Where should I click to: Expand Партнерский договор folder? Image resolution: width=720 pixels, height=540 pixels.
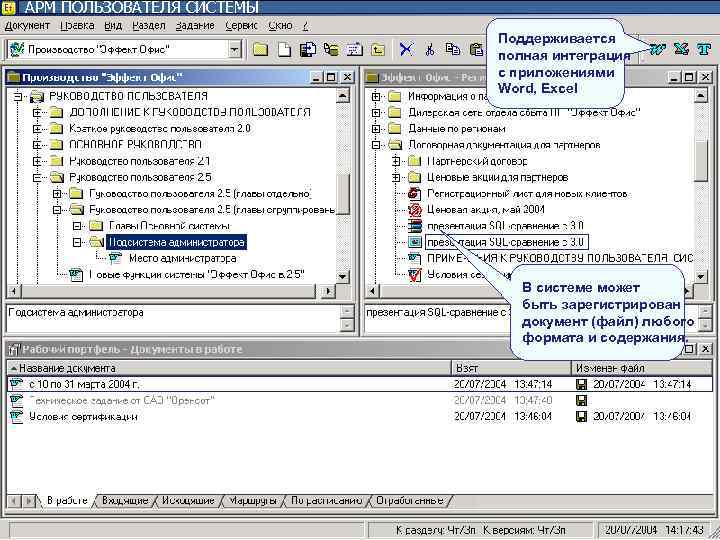pyautogui.click(x=396, y=161)
